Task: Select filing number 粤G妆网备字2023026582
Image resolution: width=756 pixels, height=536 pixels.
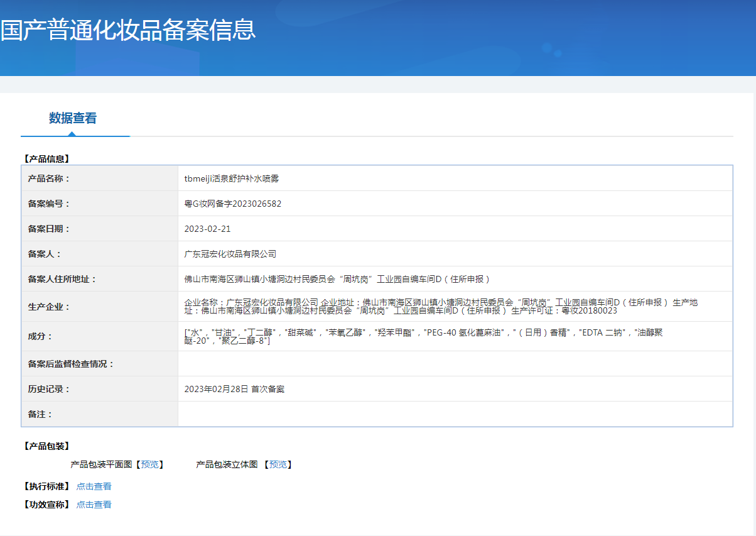Action: point(233,204)
